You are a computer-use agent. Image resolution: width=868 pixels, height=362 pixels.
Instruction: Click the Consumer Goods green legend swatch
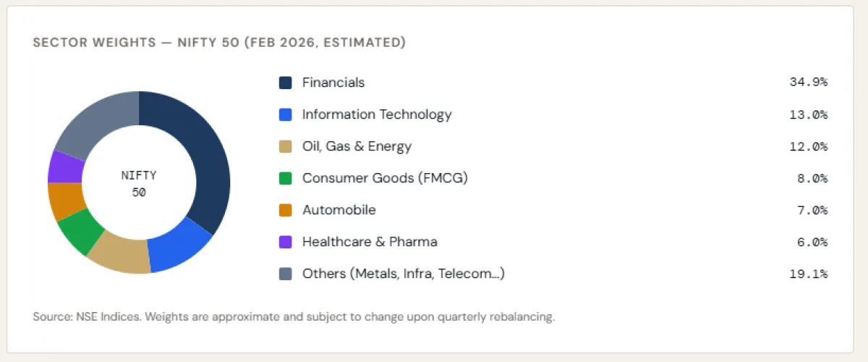click(286, 178)
